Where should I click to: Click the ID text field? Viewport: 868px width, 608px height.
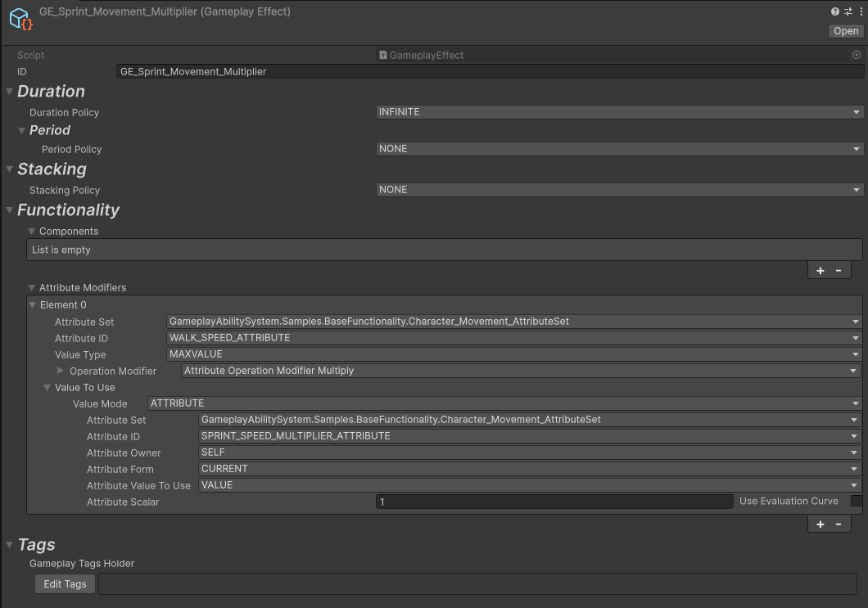point(489,72)
